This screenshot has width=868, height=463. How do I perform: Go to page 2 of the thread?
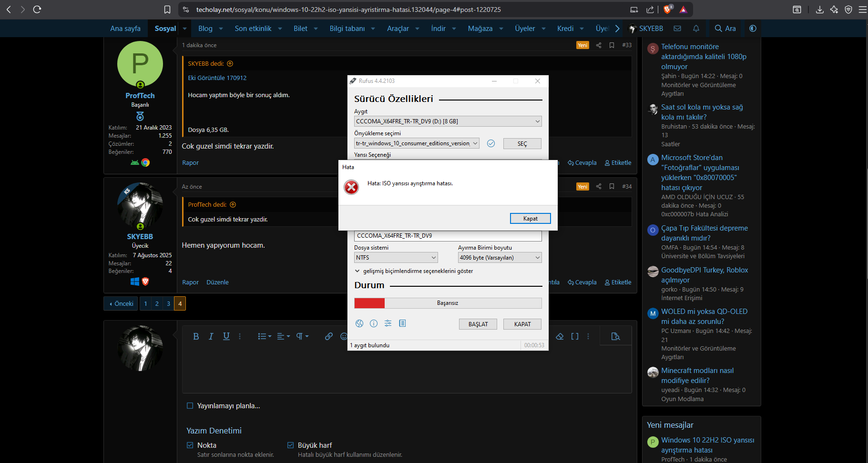[157, 303]
